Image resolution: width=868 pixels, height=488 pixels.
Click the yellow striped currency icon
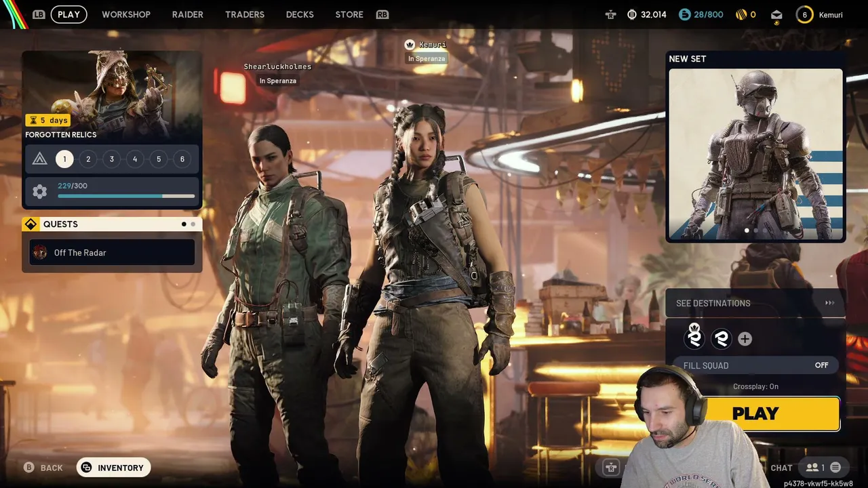click(x=741, y=14)
